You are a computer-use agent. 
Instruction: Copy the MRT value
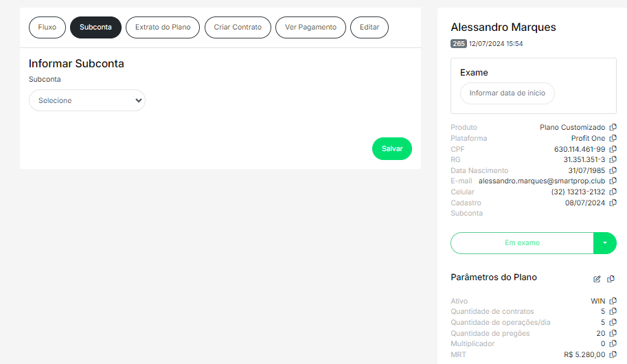[x=613, y=355]
